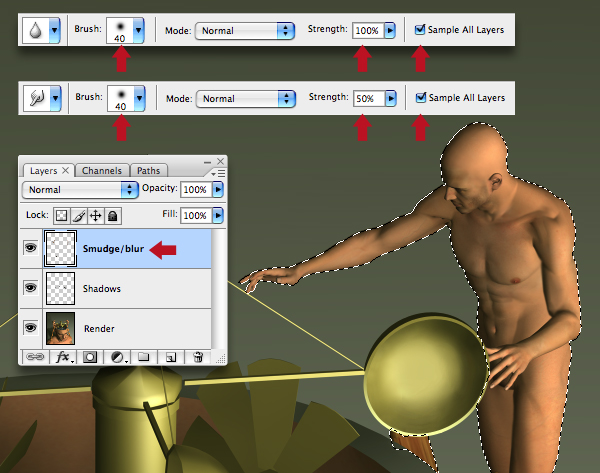
Task: Click the Shadows layer thumbnail
Action: click(x=60, y=289)
